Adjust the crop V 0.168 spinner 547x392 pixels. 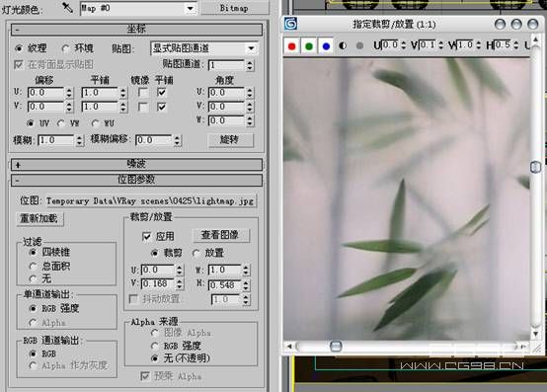[180, 284]
